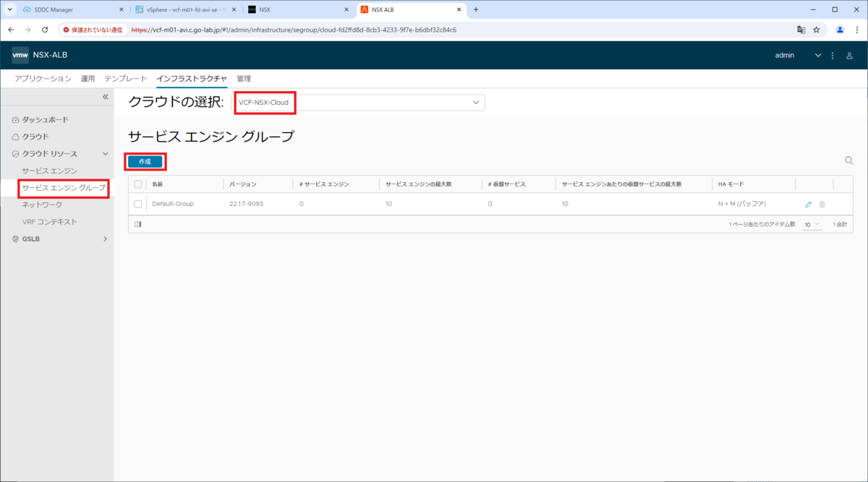Select サービス エンジン グループ in sidebar
The height and width of the screenshot is (482, 868).
[64, 188]
